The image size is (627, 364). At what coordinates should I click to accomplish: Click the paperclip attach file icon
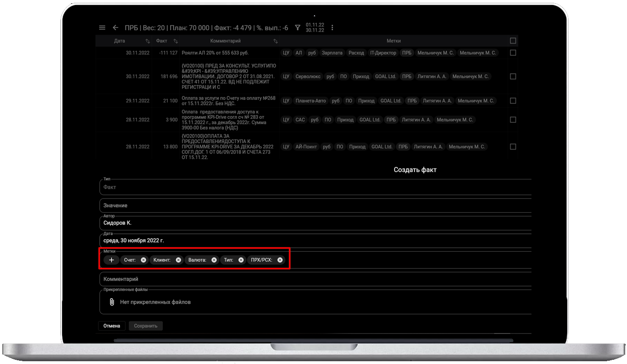pos(111,302)
